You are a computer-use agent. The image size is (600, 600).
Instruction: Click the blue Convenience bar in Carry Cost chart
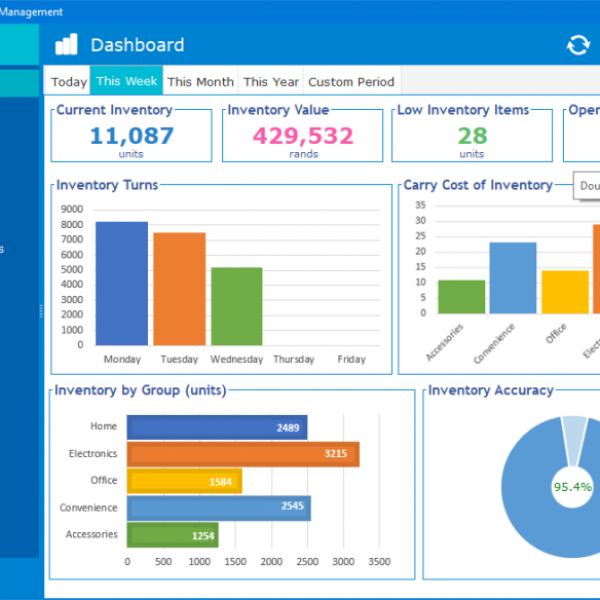(x=512, y=278)
